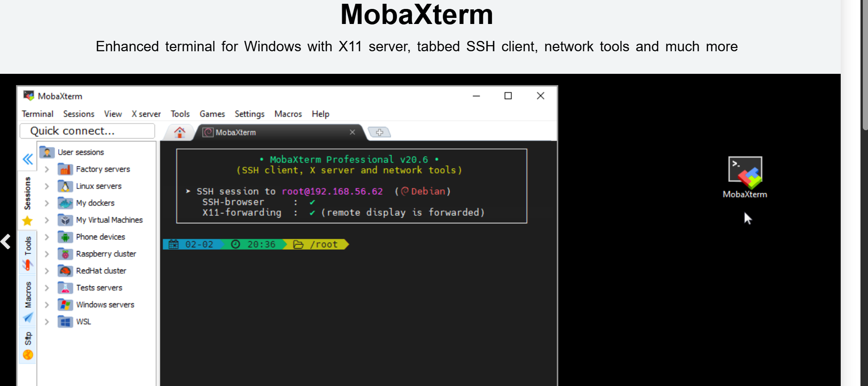
Task: Click the clock icon in terminal prompt
Action: pos(236,244)
